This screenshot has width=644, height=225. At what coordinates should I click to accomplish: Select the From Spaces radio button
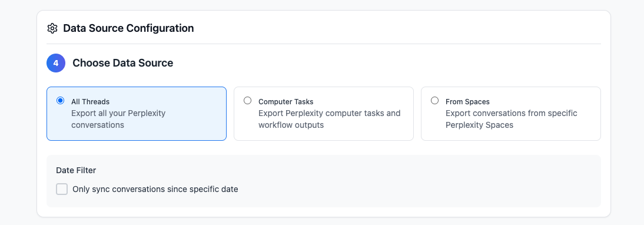pyautogui.click(x=435, y=101)
